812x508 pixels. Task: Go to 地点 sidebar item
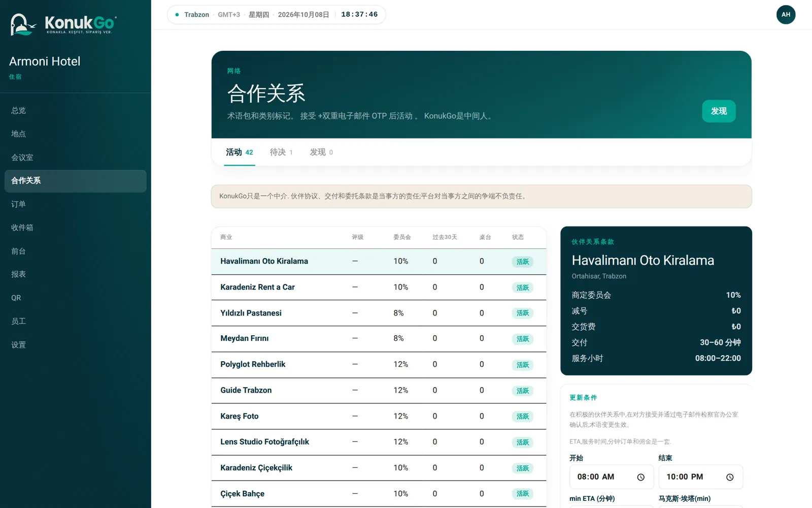coord(75,134)
